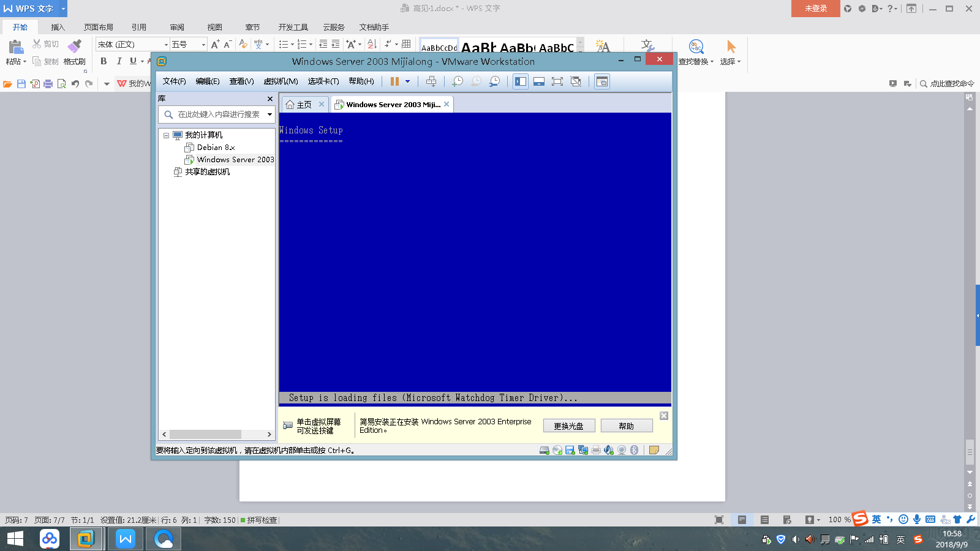
Task: Open power options dropdown next to pause
Action: tap(407, 81)
